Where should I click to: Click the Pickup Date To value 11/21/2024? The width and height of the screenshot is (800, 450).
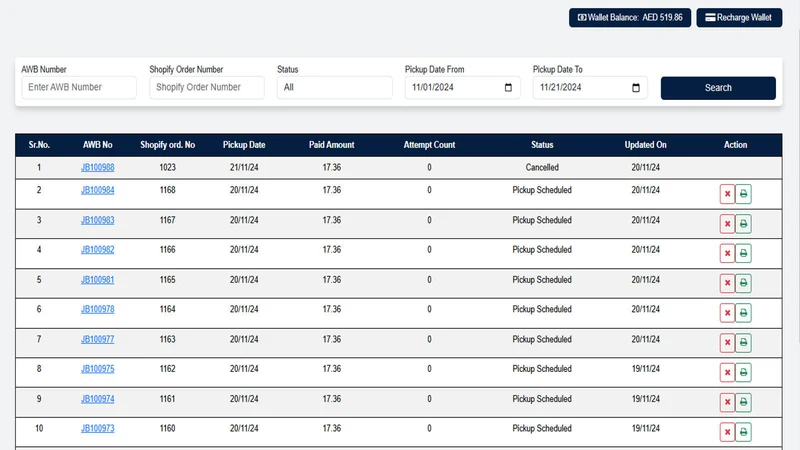tap(560, 87)
